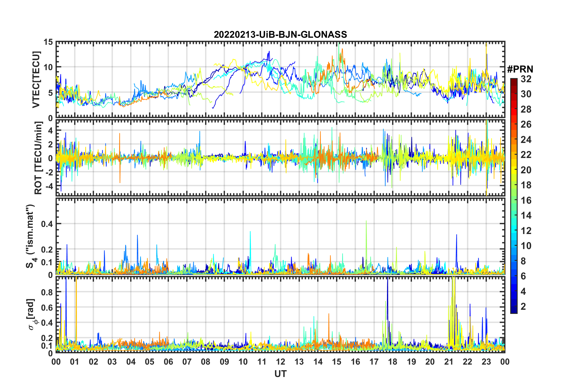The image size is (561, 392).
Task: Click the 06 tick label on UT axis
Action: tap(168, 362)
